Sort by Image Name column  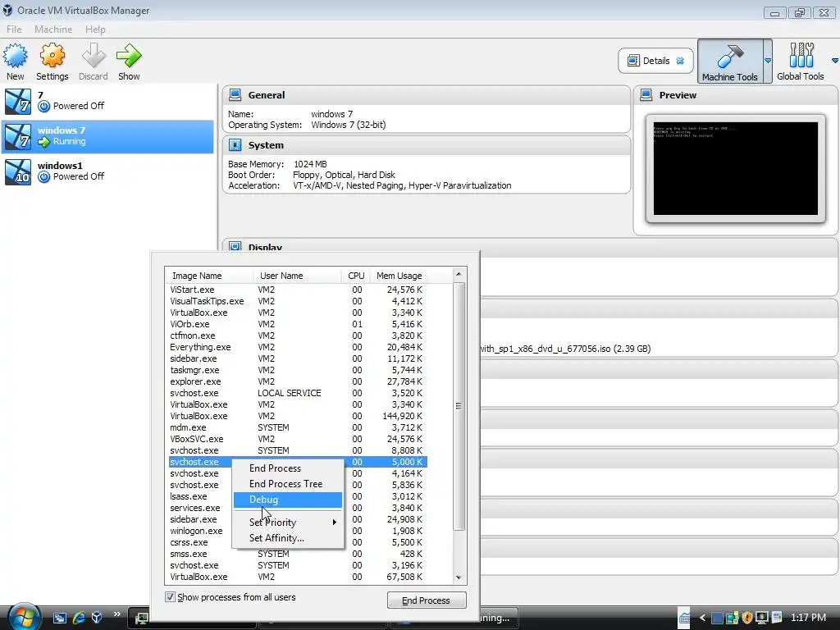coord(209,276)
